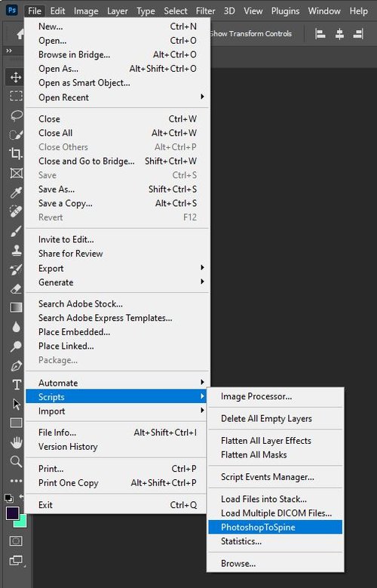
Task: Expand the Export submenu
Action: pyautogui.click(x=116, y=268)
